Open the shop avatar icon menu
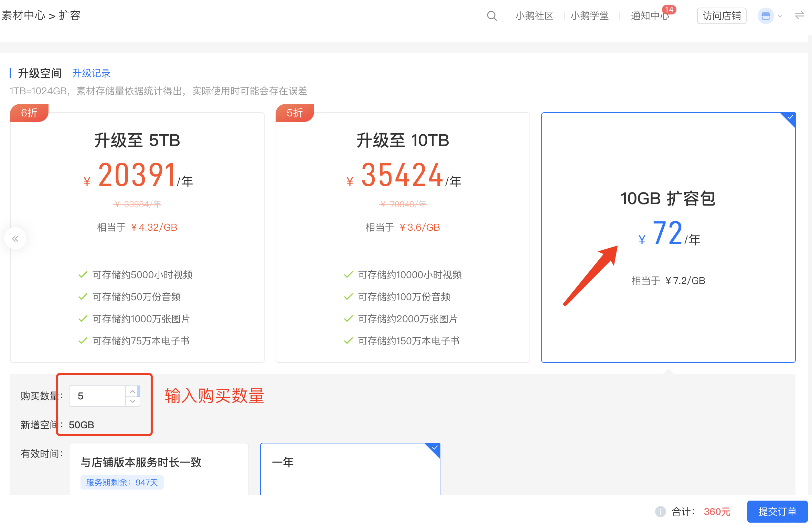Viewport: 812px width, 524px height. tap(766, 16)
